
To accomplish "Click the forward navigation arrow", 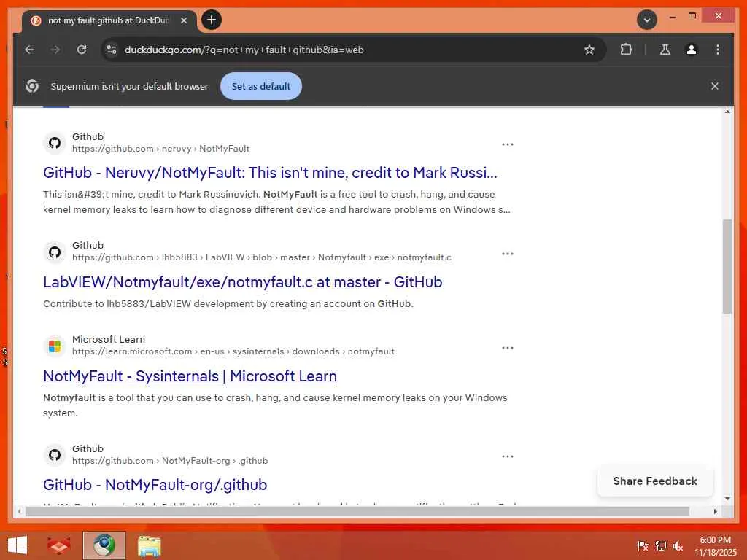I will click(55, 50).
